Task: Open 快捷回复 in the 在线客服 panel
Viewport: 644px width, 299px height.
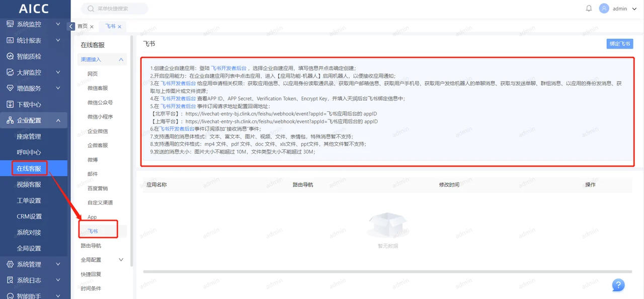Action: (x=91, y=274)
